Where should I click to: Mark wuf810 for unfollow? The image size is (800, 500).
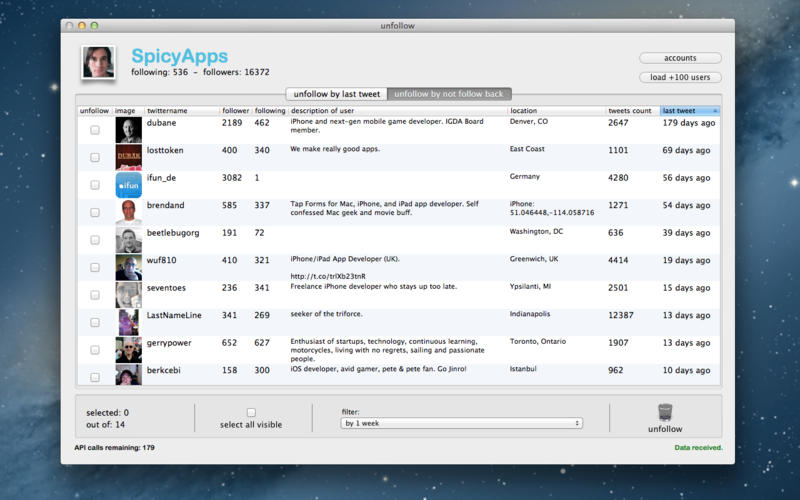[x=95, y=267]
